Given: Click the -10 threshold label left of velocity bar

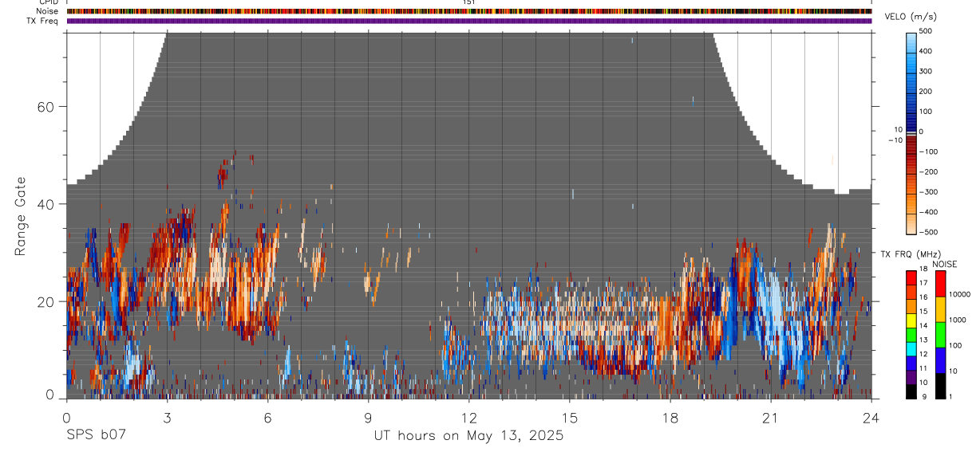Looking at the screenshot, I should point(895,140).
